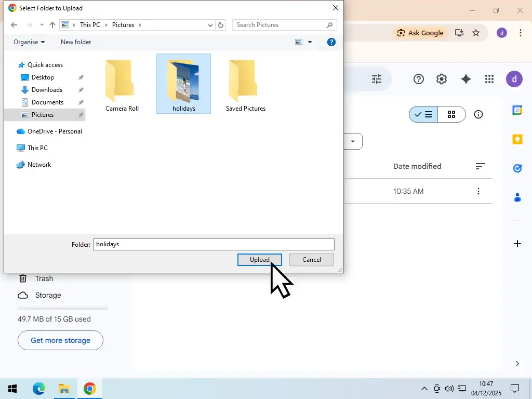Open the advanced search filters icon
Screen dimensions: 532x399
pyautogui.click(x=376, y=79)
